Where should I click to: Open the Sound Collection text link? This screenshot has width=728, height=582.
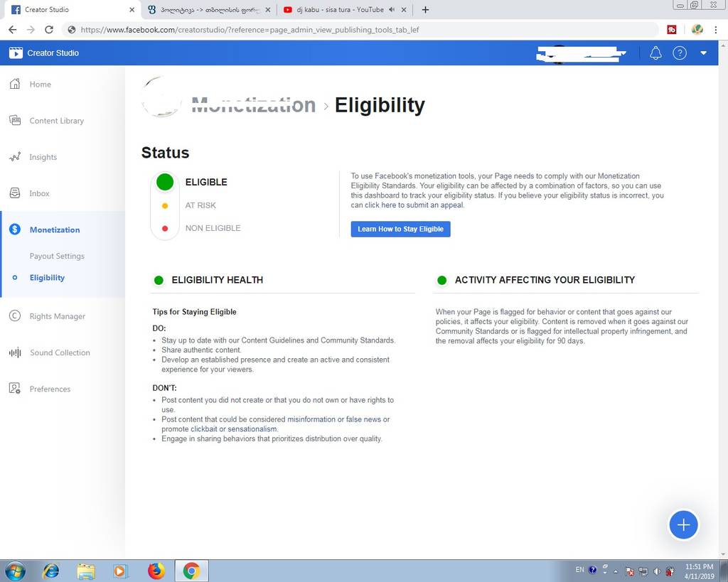coord(60,352)
